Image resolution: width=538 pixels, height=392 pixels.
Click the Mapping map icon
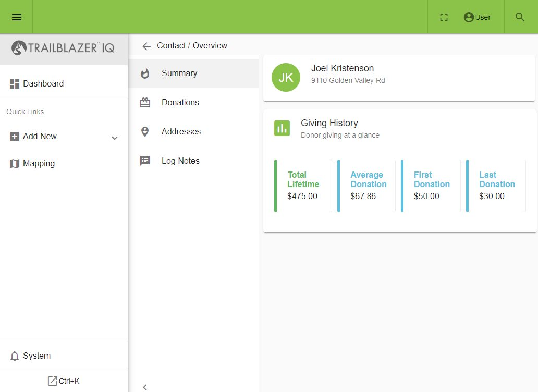(15, 164)
